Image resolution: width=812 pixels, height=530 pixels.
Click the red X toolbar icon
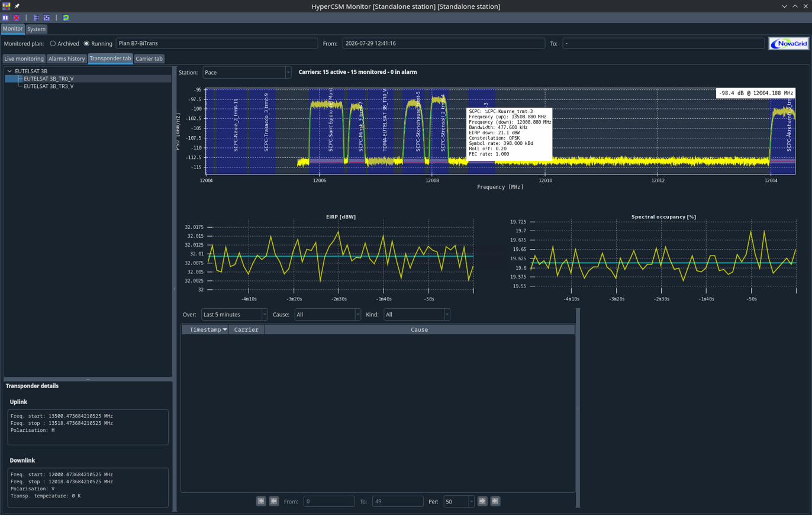coord(17,18)
